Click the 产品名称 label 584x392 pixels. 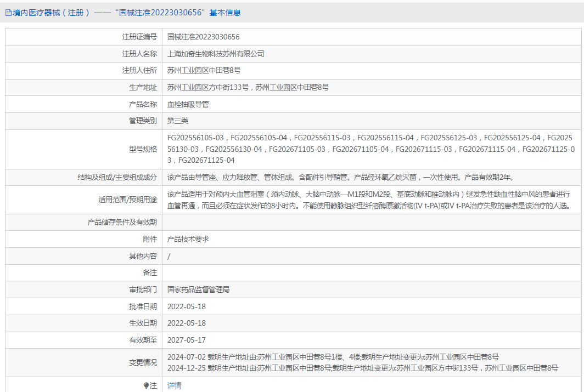point(143,104)
